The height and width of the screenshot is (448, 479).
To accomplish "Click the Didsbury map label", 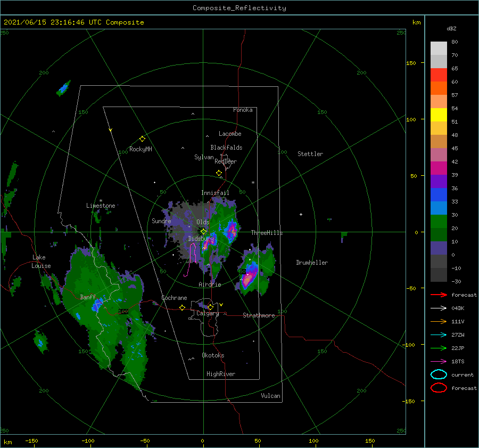I will [x=201, y=239].
